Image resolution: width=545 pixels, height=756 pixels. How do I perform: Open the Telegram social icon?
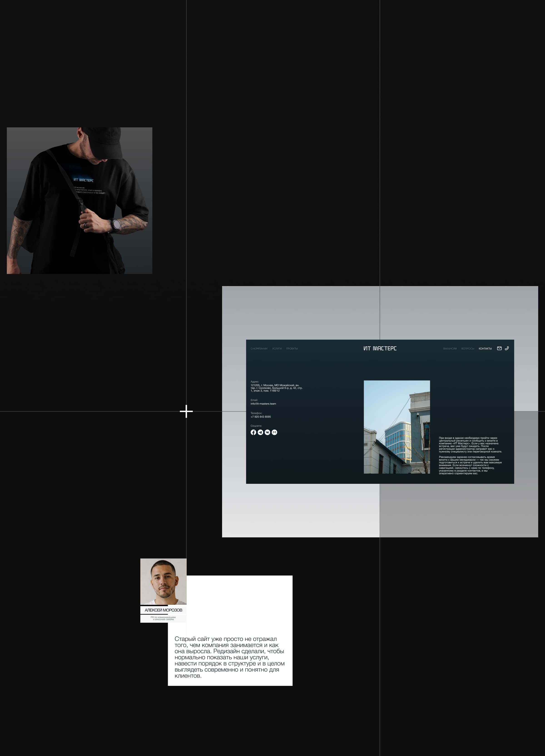[260, 432]
